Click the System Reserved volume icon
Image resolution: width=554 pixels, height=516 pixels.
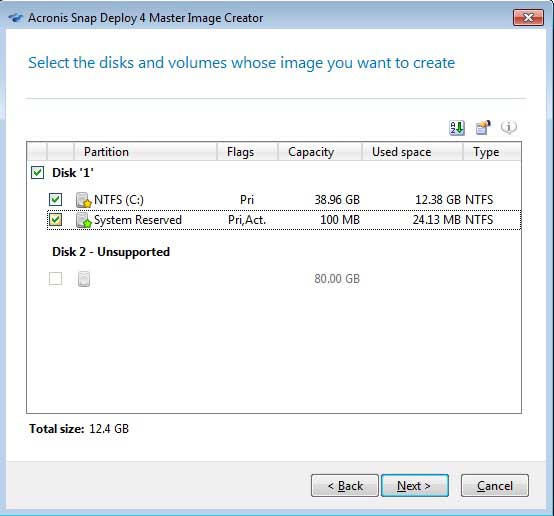(84, 220)
